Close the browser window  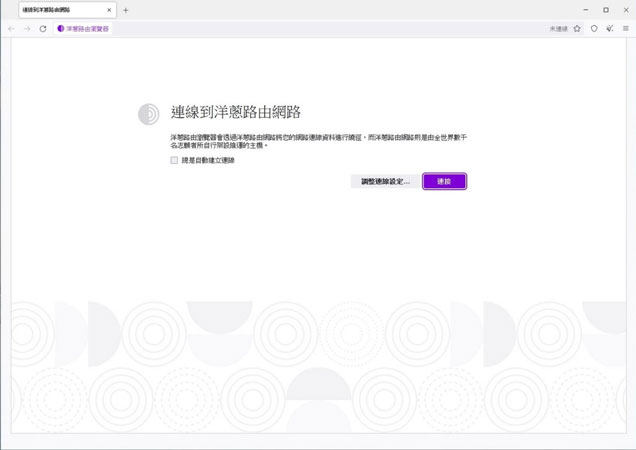tap(626, 10)
